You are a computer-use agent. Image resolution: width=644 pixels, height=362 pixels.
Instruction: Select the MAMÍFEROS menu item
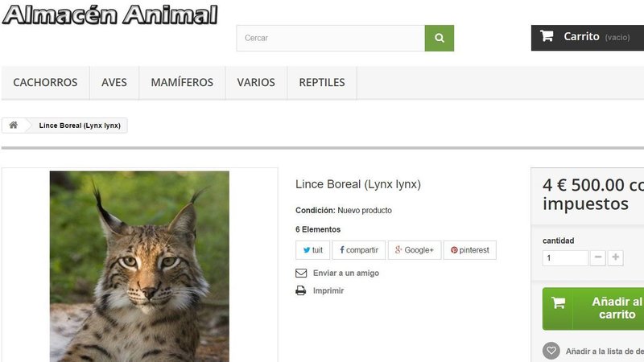pos(182,83)
